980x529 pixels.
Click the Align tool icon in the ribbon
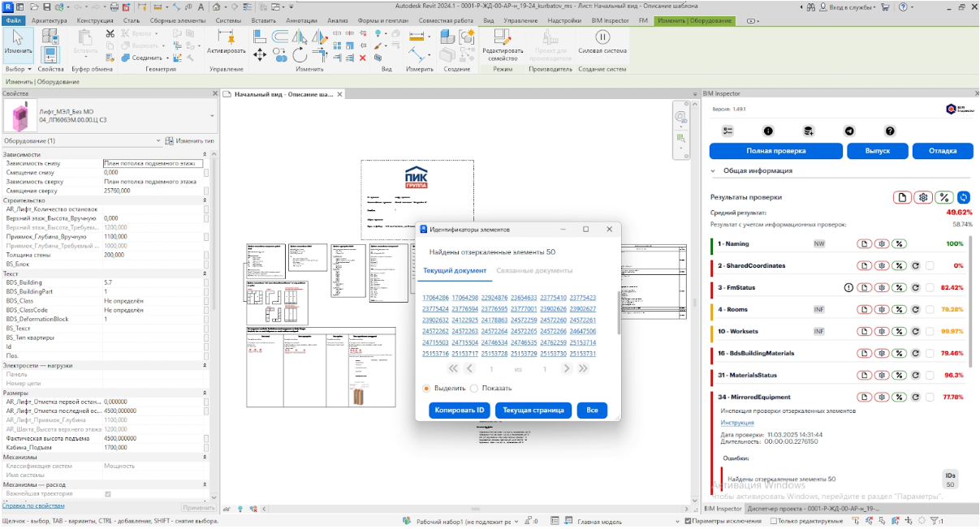pos(260,35)
